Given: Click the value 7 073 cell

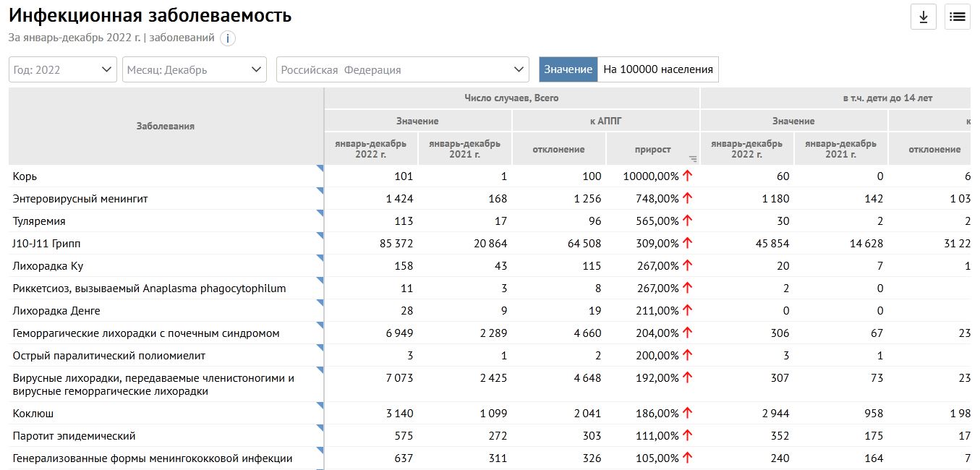Looking at the screenshot, I should (x=399, y=378).
